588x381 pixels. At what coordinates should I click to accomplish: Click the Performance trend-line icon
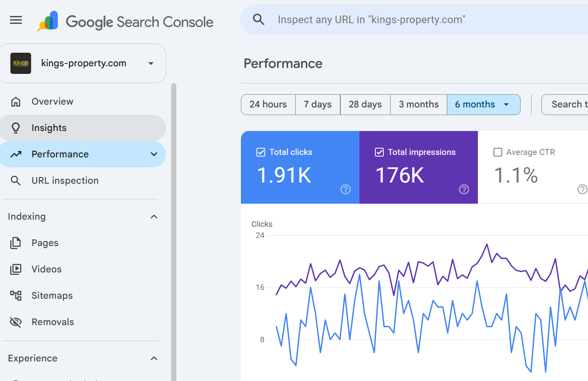(16, 154)
